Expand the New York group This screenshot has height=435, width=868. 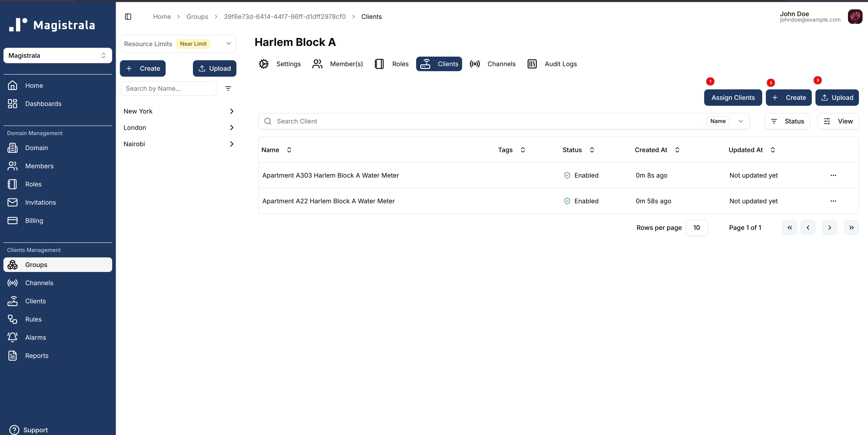[231, 111]
